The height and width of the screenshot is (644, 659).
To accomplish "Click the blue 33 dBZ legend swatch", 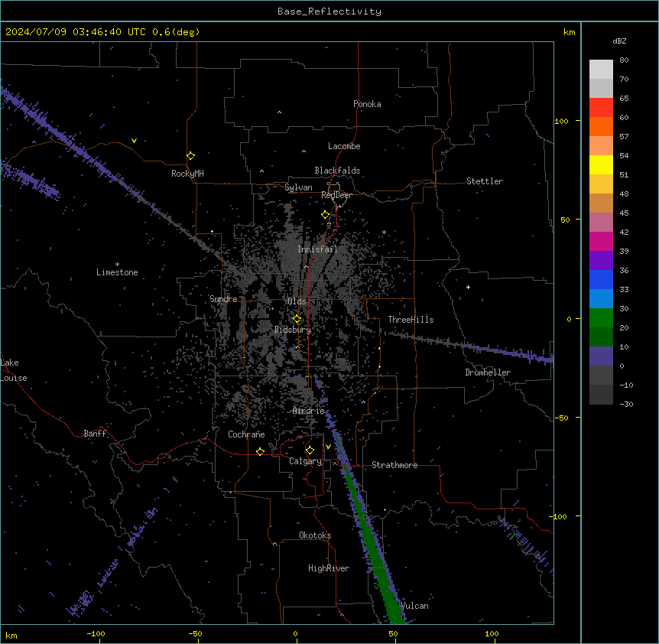I will (601, 279).
